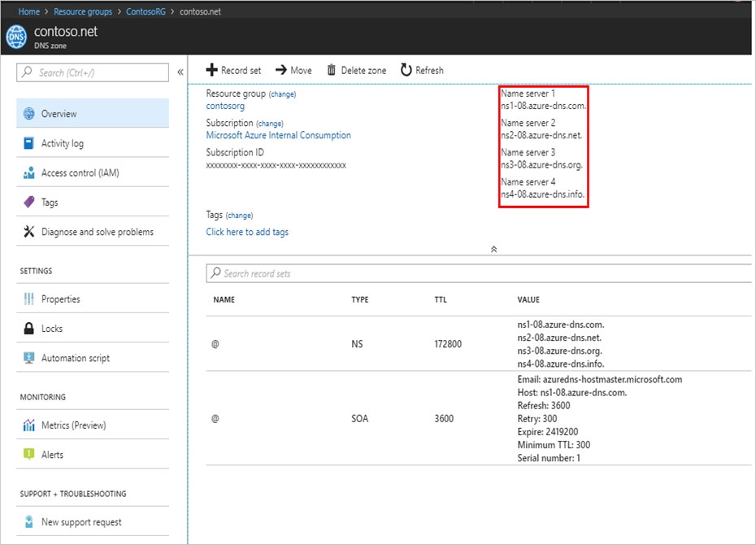Go to Resource groups breadcrumb
This screenshot has width=756, height=545.
(x=83, y=11)
